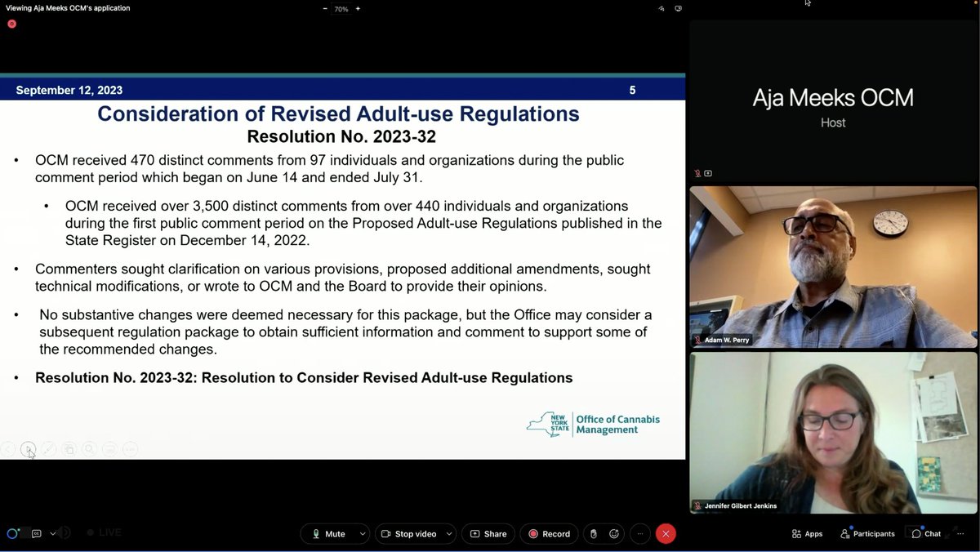Mute your microphone
Viewport: 980px width, 552px height.
coord(328,534)
